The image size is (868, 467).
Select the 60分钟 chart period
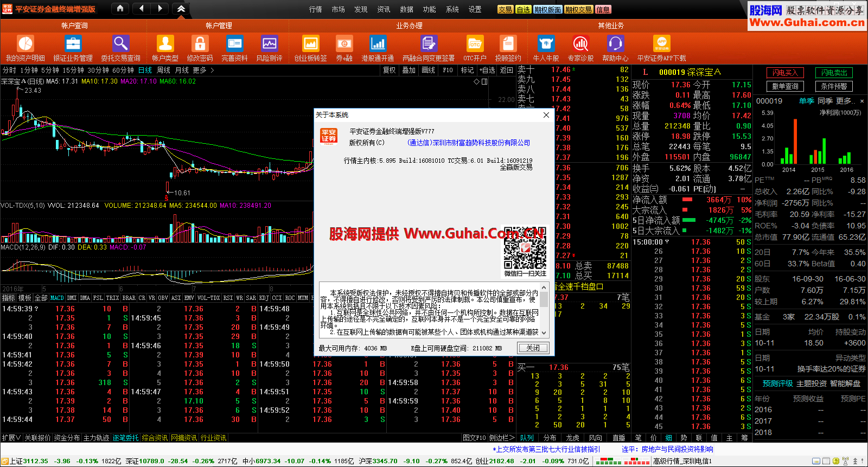[x=123, y=70]
